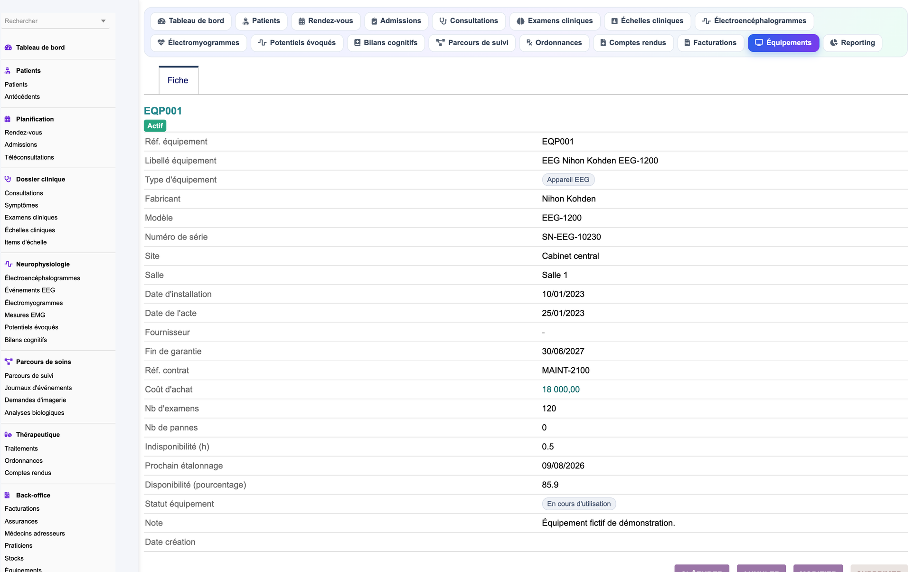The height and width of the screenshot is (572, 924).
Task: Click the chart icon on Échelles cliniques tab
Action: pyautogui.click(x=614, y=21)
